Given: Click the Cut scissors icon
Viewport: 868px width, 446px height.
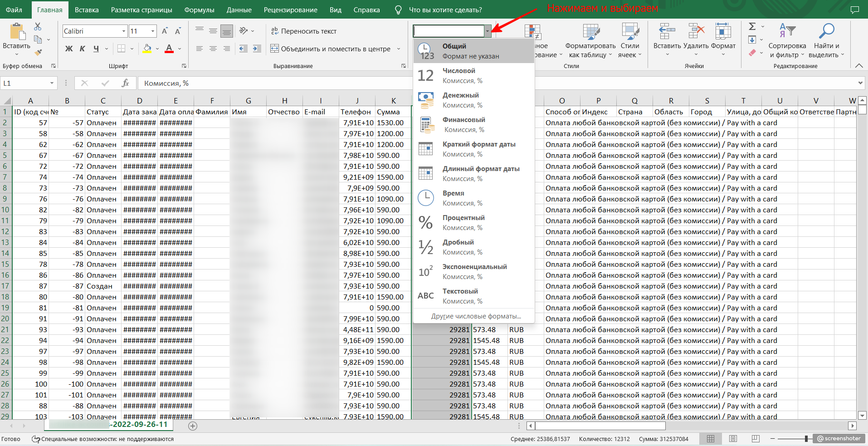Looking at the screenshot, I should [38, 27].
